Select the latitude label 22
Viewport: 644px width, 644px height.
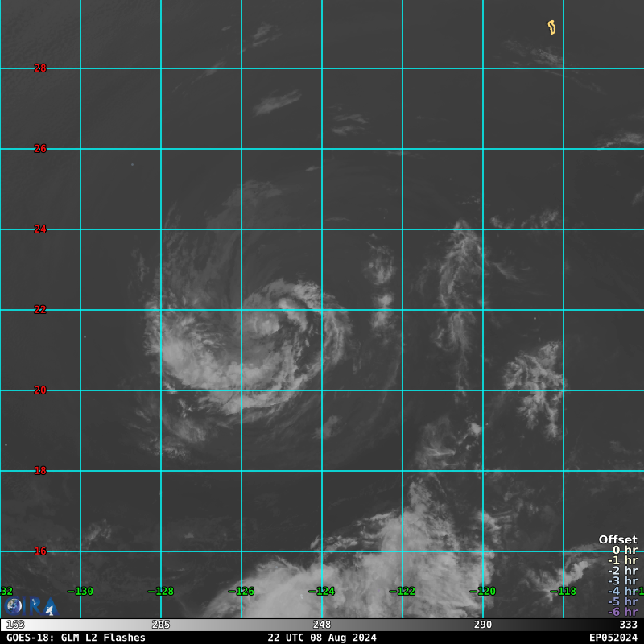(x=40, y=310)
